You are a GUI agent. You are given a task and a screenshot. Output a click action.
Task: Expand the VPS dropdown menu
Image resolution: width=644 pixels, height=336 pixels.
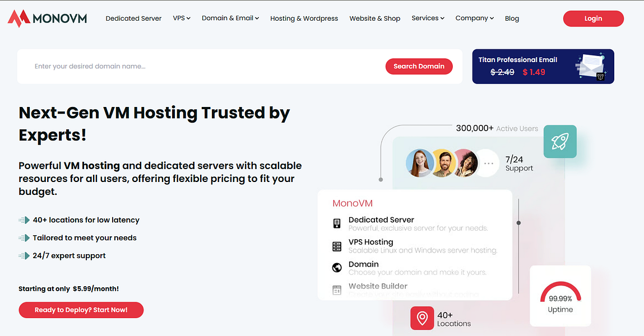(x=182, y=18)
